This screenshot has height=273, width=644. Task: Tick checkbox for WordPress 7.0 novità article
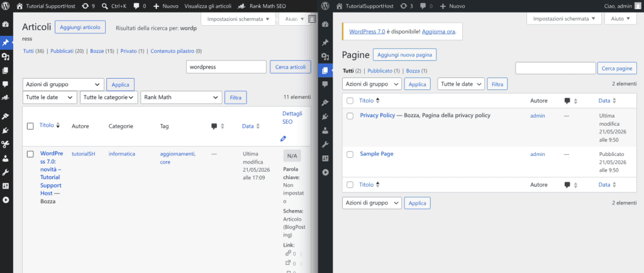30,154
